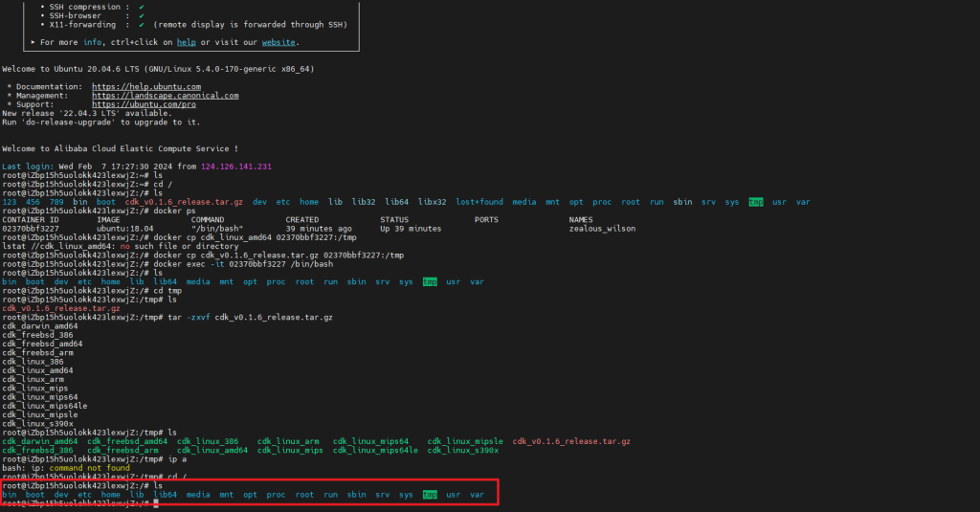Click the "STATUS" column header
The height and width of the screenshot is (512, 980).
point(394,219)
